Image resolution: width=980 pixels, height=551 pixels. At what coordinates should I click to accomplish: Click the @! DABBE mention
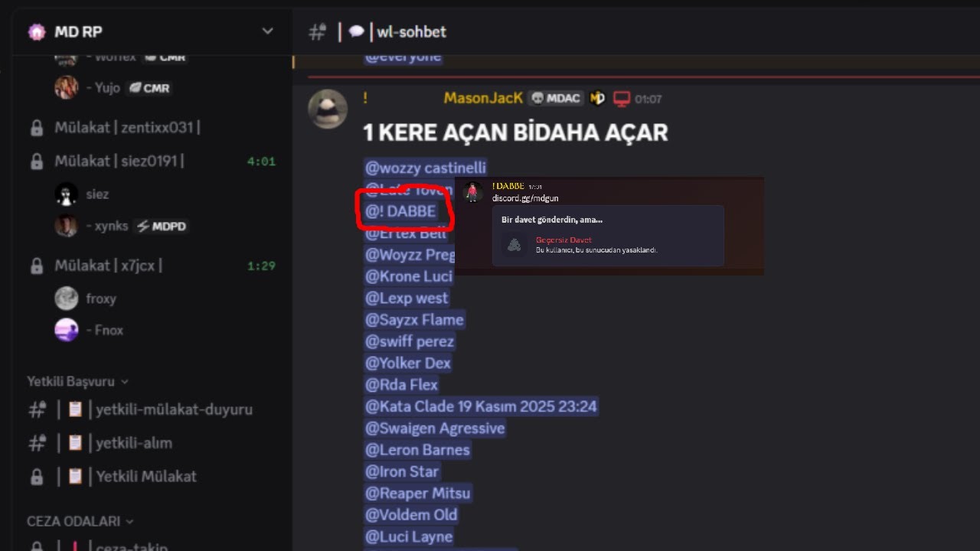[x=400, y=211]
